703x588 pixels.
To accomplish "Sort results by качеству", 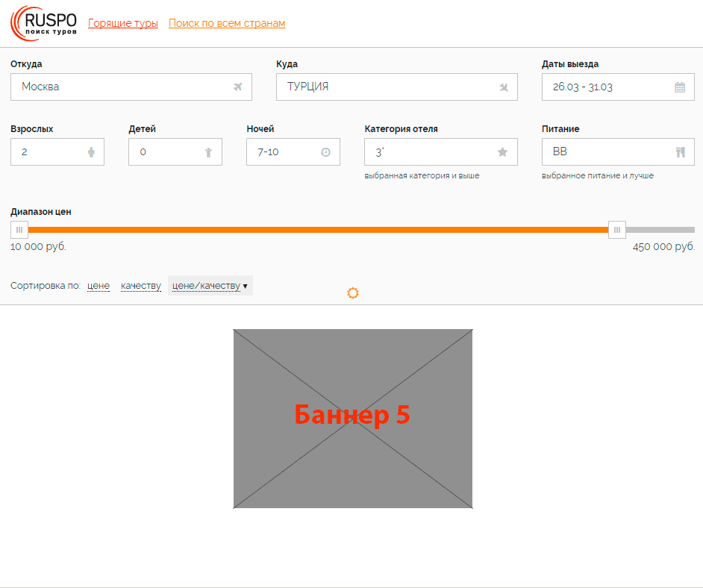I will pos(141,286).
